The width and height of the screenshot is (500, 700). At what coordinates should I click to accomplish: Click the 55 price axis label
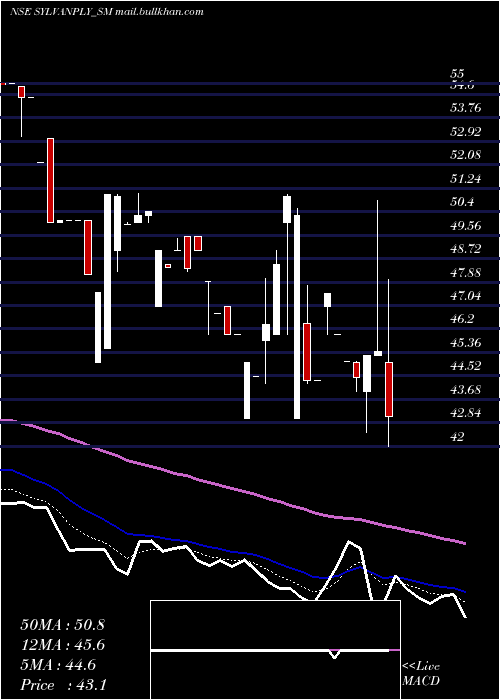coord(457,74)
